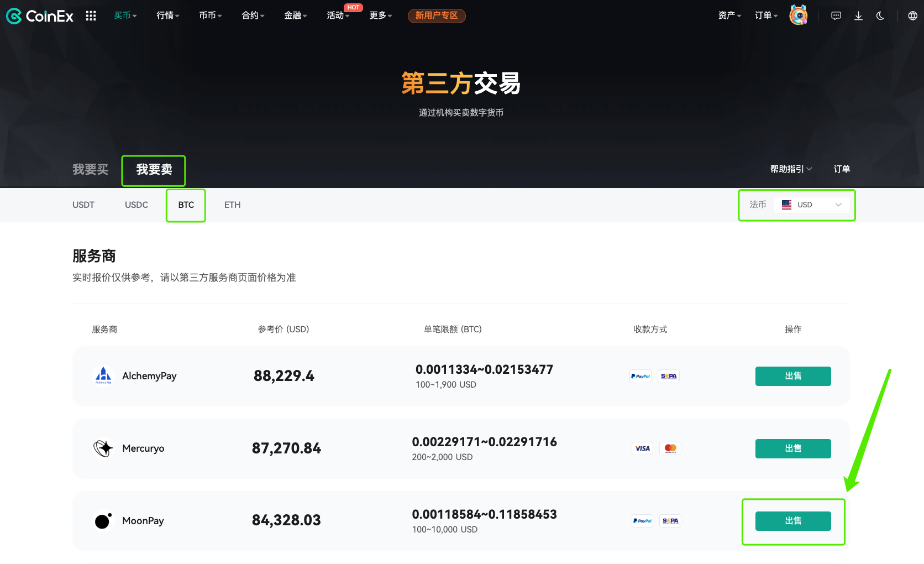Click the limit 0.00229171~0.02291716
Screen dimensions: 924x564
click(x=484, y=442)
